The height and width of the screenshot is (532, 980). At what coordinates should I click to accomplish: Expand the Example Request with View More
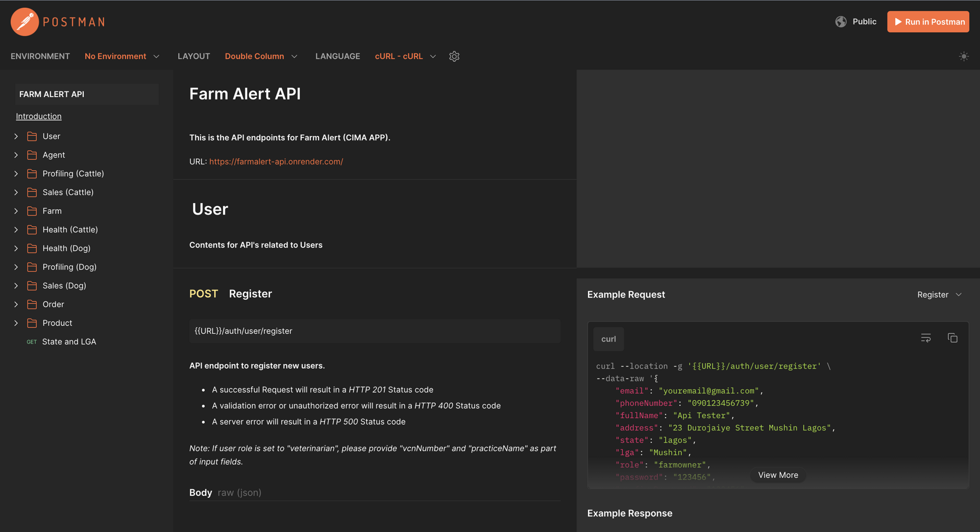pos(777,475)
